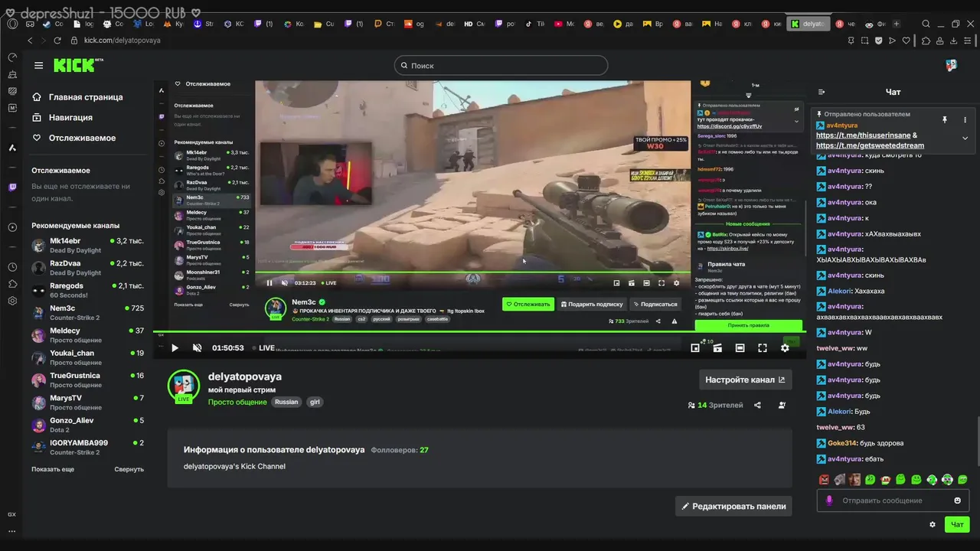Toggle fullscreen on the stream player
The height and width of the screenshot is (551, 980).
(763, 347)
